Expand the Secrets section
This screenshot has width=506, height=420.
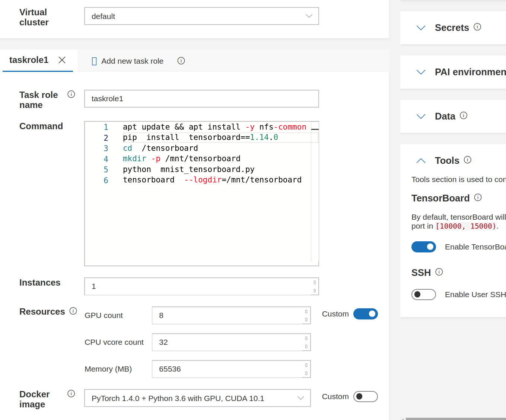[x=421, y=28]
